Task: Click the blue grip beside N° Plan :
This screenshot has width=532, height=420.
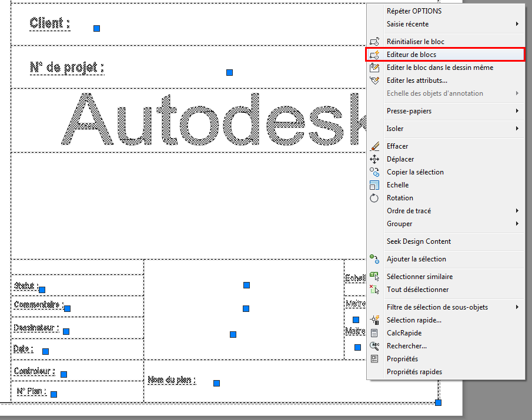Action: point(53,394)
